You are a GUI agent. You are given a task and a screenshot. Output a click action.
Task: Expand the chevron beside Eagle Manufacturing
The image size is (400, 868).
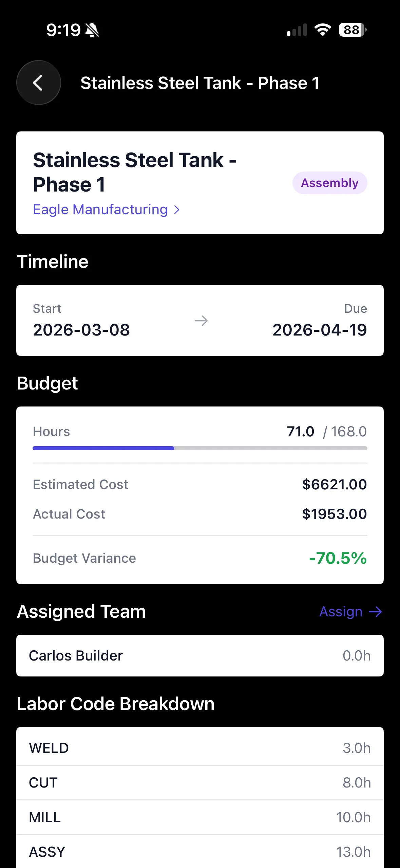(177, 210)
